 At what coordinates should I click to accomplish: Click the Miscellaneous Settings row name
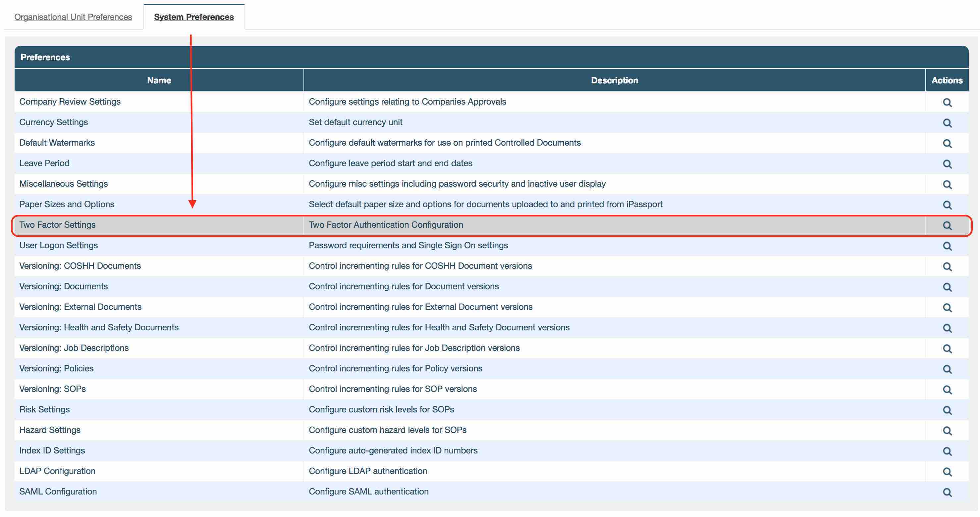click(64, 184)
